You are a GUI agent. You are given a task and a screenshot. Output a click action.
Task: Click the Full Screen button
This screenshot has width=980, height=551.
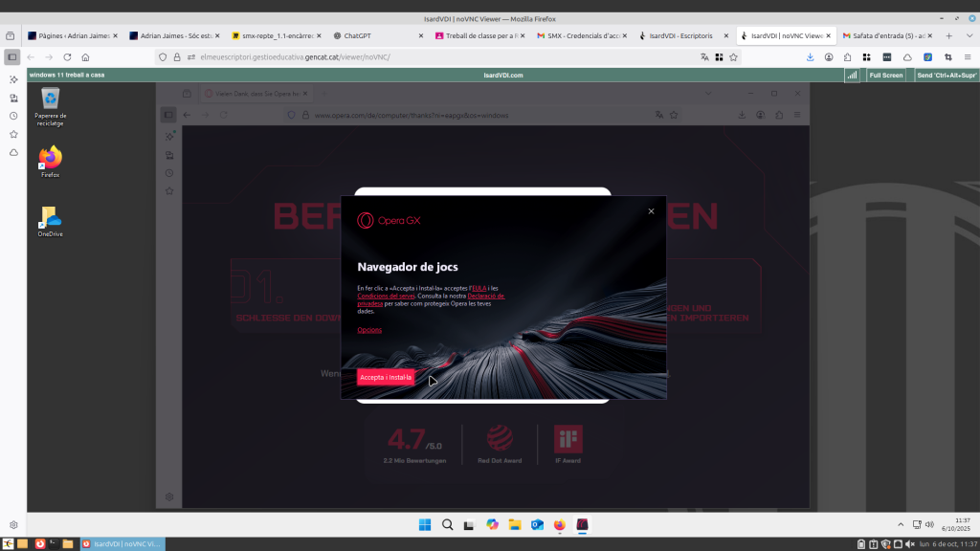885,75
